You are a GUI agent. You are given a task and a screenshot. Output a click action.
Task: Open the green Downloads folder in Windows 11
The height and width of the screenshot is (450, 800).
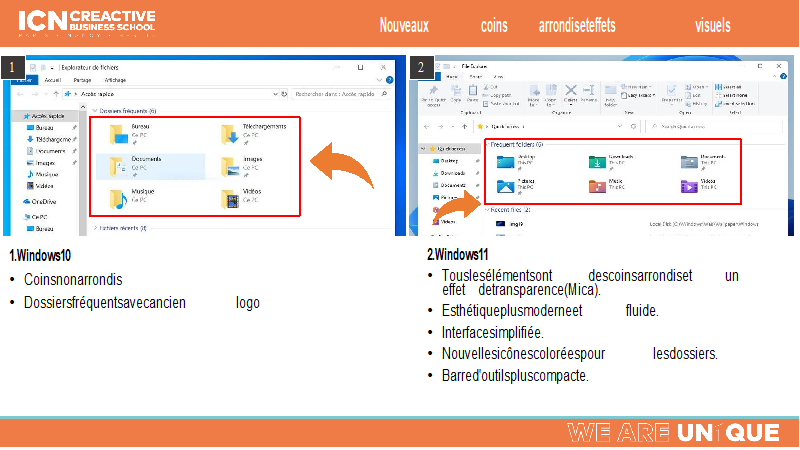pyautogui.click(x=596, y=162)
